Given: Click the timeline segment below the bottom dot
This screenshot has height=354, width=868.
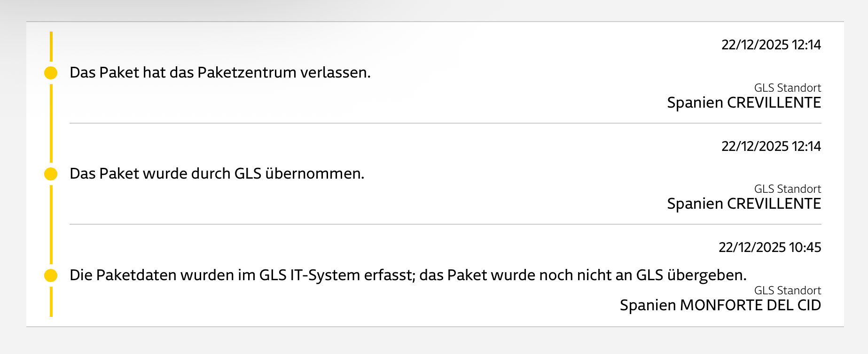Looking at the screenshot, I should (51, 302).
